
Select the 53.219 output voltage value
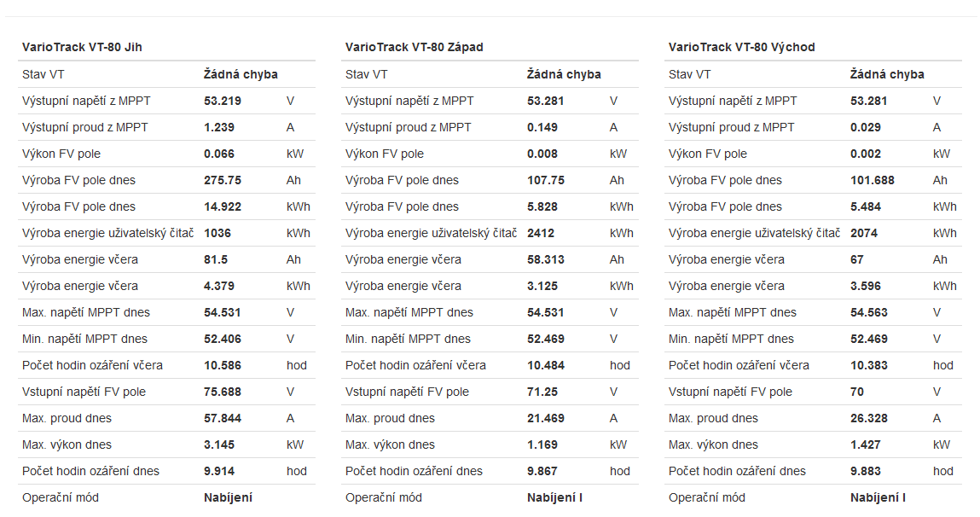click(223, 101)
